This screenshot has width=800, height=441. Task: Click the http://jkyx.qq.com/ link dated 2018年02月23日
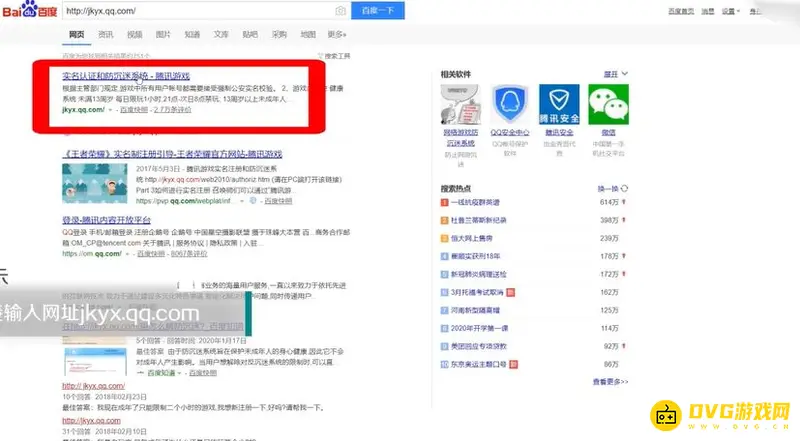(93, 386)
